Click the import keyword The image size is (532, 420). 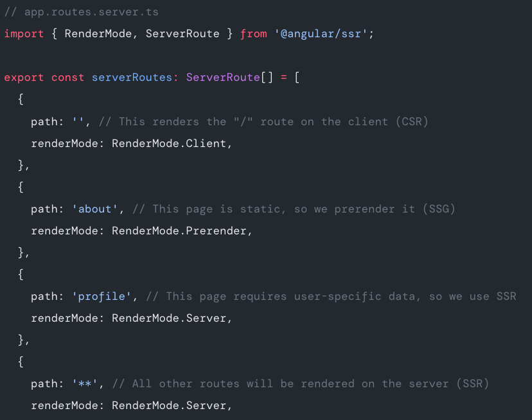(x=24, y=33)
